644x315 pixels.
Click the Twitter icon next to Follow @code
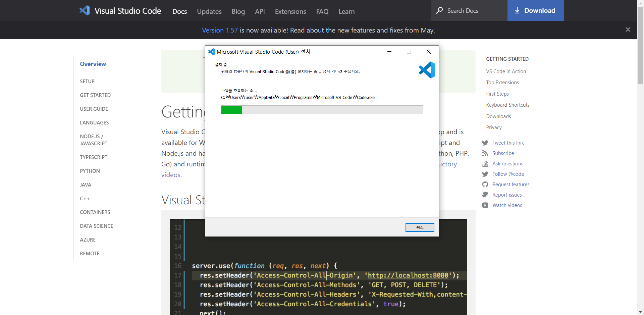pyautogui.click(x=485, y=174)
